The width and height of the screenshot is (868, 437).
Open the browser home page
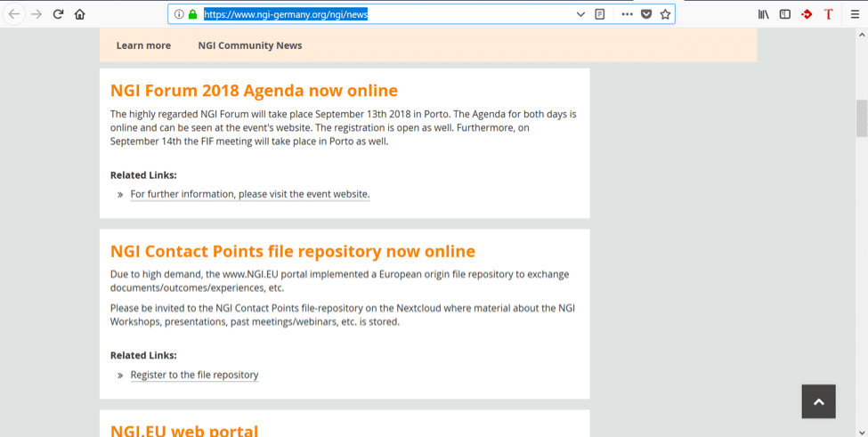80,14
